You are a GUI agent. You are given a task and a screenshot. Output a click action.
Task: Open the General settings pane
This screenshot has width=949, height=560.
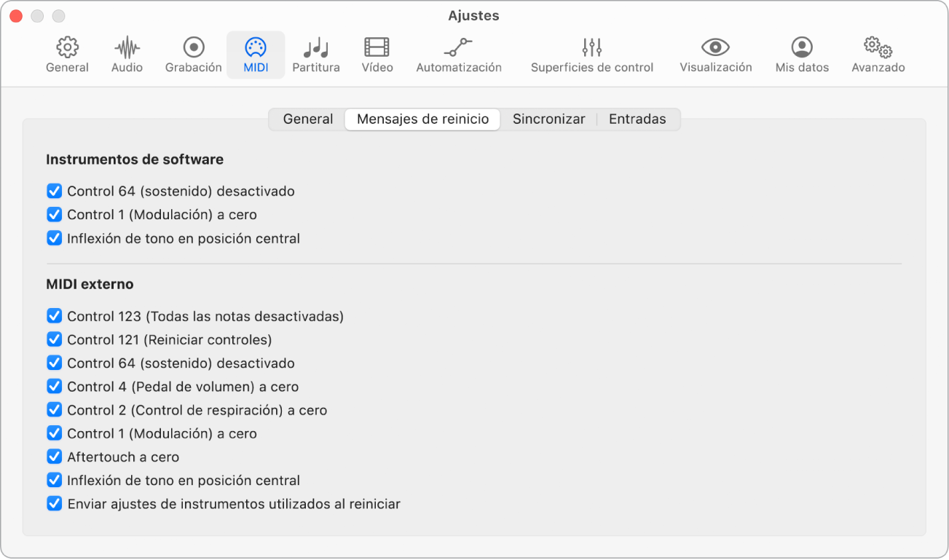pos(67,55)
